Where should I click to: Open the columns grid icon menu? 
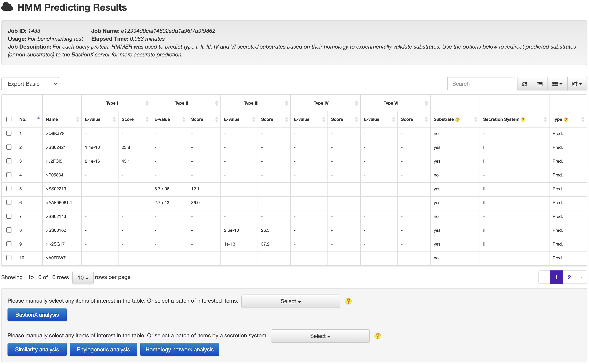pos(557,84)
